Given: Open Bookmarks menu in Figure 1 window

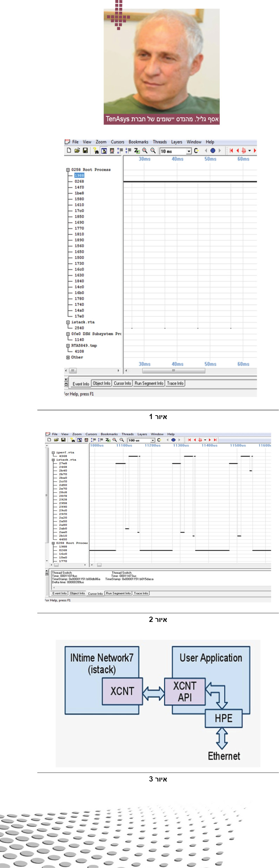Looking at the screenshot, I should tap(138, 142).
